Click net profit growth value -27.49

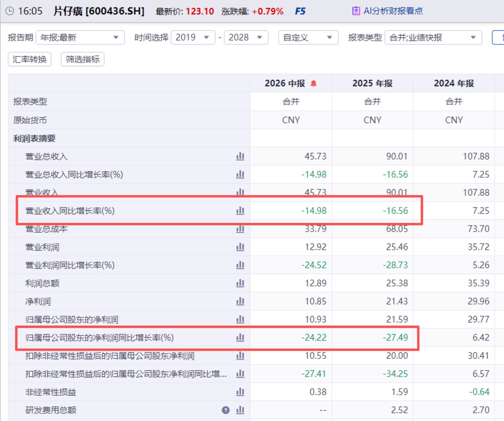[395, 338]
